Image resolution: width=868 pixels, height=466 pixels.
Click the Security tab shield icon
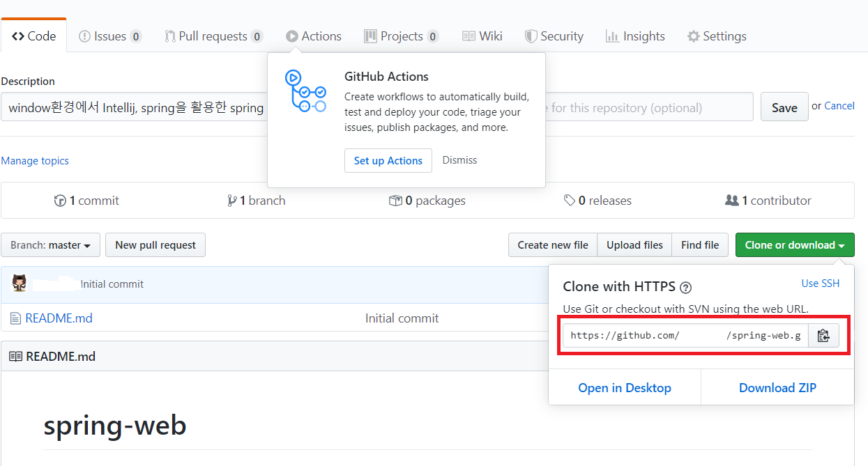tap(531, 36)
